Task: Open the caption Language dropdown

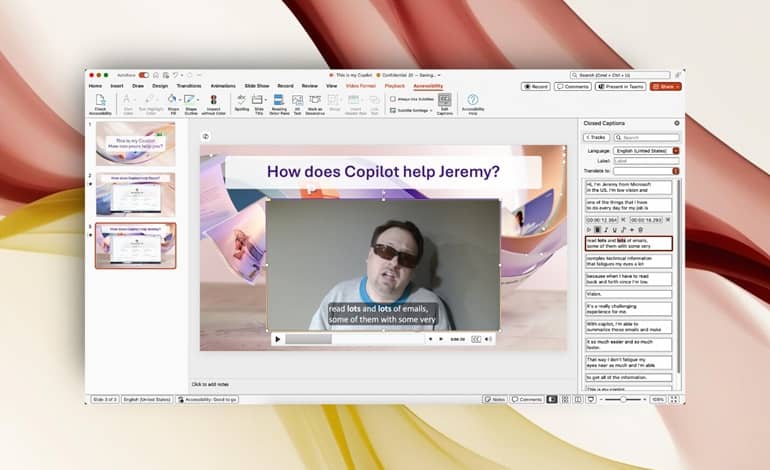Action: click(677, 149)
